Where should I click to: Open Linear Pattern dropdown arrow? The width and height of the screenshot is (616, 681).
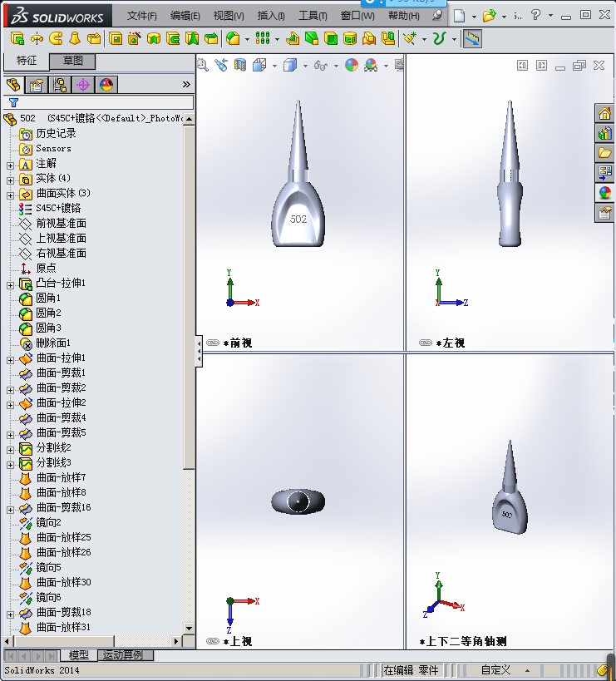(x=277, y=39)
